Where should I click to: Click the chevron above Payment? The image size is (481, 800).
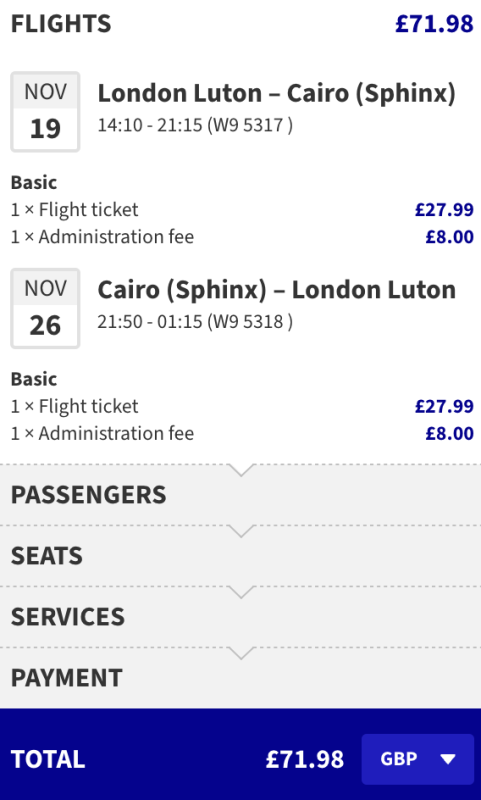[x=241, y=653]
